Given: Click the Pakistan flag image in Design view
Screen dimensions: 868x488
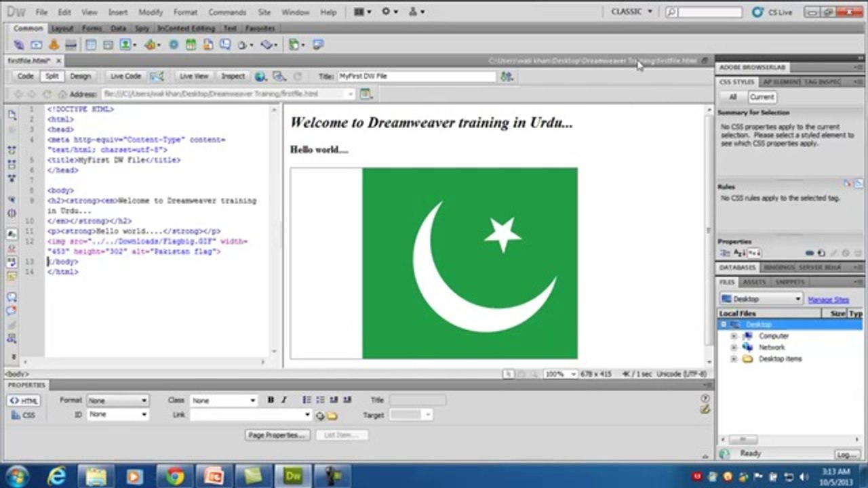Looking at the screenshot, I should coord(434,263).
